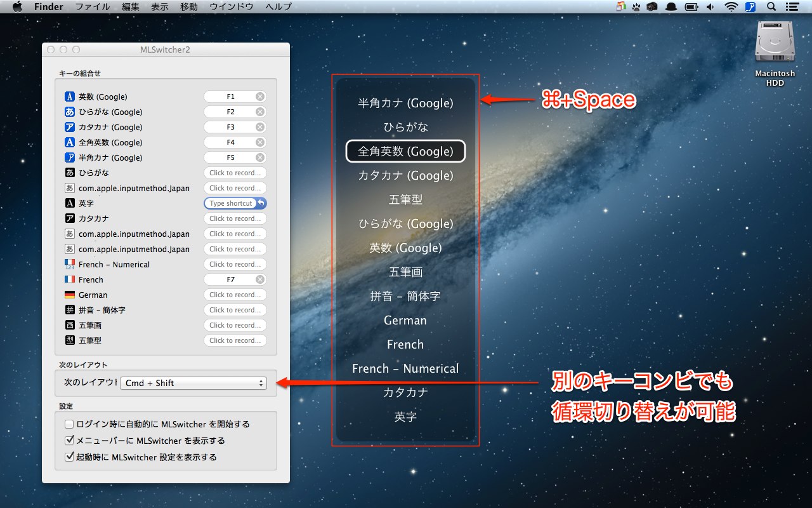Click the black あ icon of the non-Google ひらがな row
This screenshot has height=508, width=812.
[x=70, y=173]
